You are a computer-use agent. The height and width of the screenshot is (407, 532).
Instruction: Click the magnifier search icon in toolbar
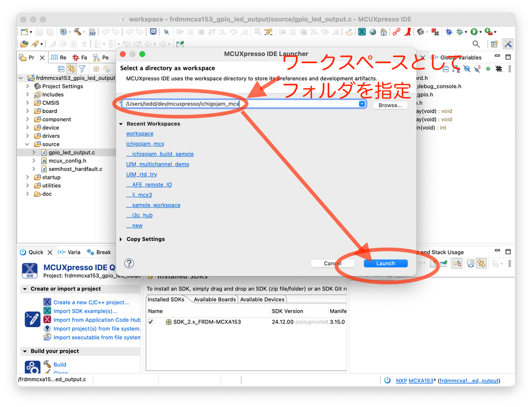[476, 44]
